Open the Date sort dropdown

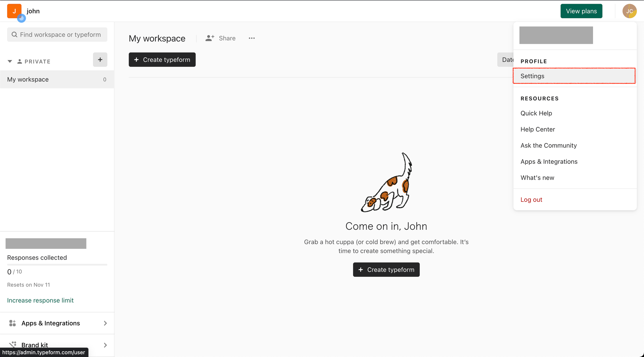506,59
